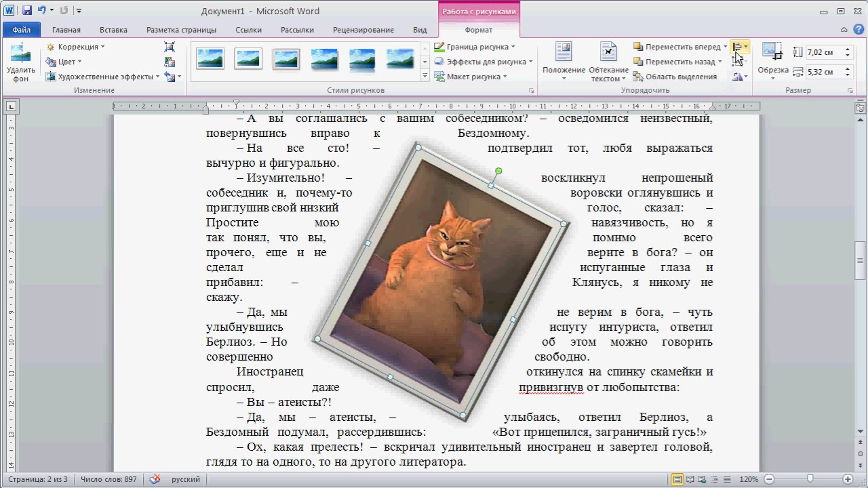Open Макет рисунка picture layout menu
The width and height of the screenshot is (868, 488).
470,77
